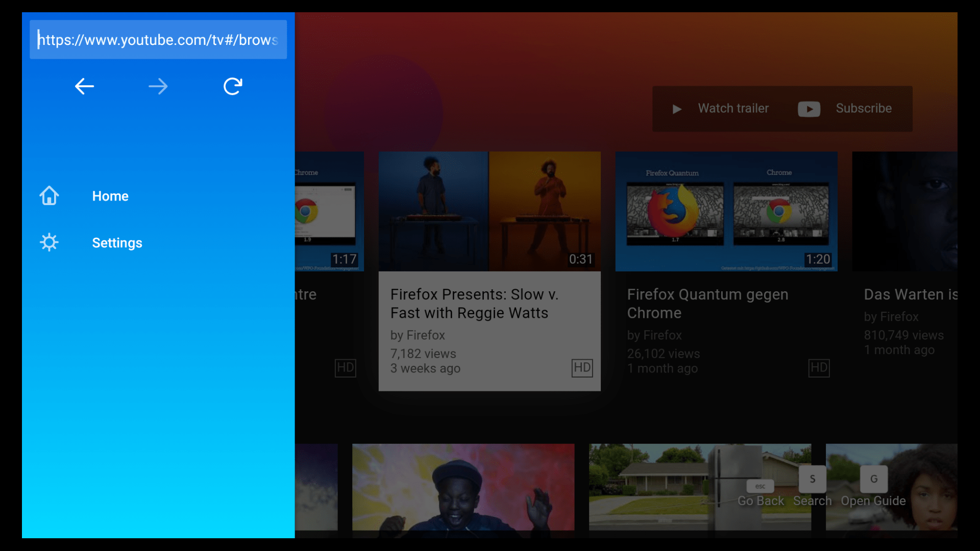Click the HD badge on the Reggie Watts video

click(582, 368)
